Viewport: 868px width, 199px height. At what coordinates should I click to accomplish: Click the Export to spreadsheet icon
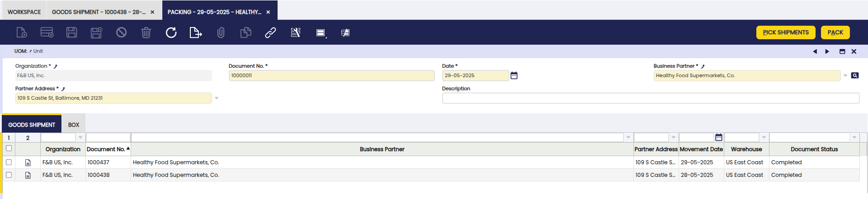click(195, 32)
